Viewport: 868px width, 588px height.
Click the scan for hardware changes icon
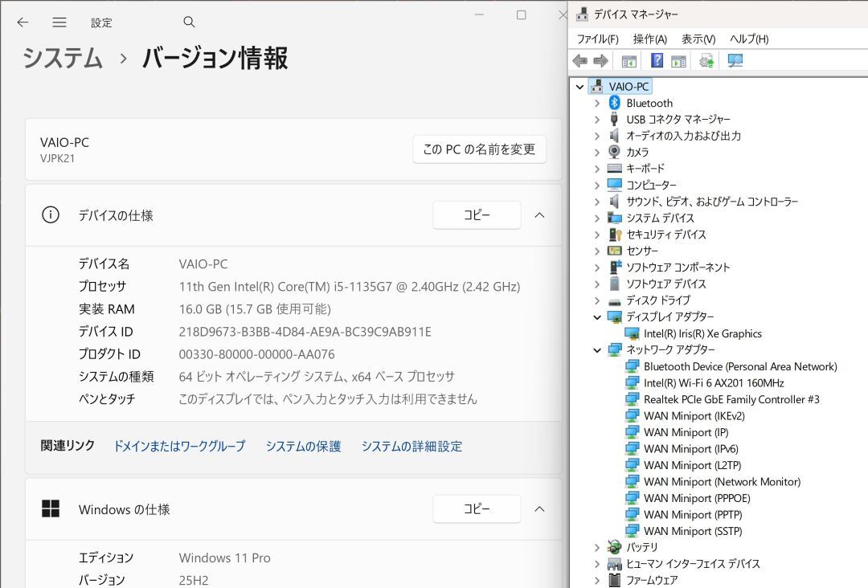734,60
